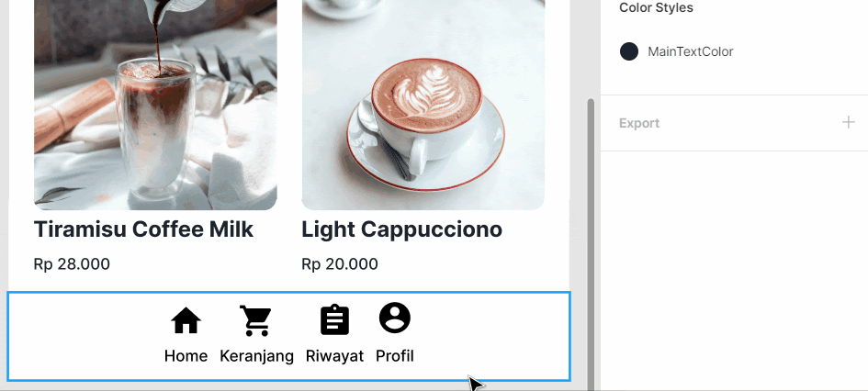Select the Rp 28.000 price text
The height and width of the screenshot is (391, 868).
coord(72,263)
